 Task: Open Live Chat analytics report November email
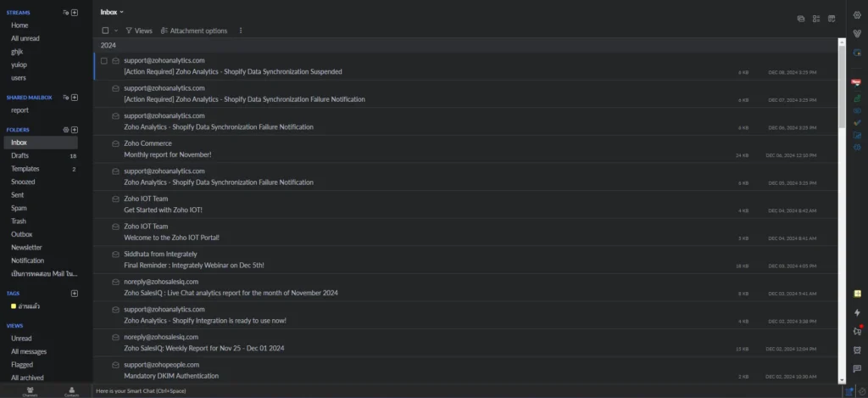465,288
